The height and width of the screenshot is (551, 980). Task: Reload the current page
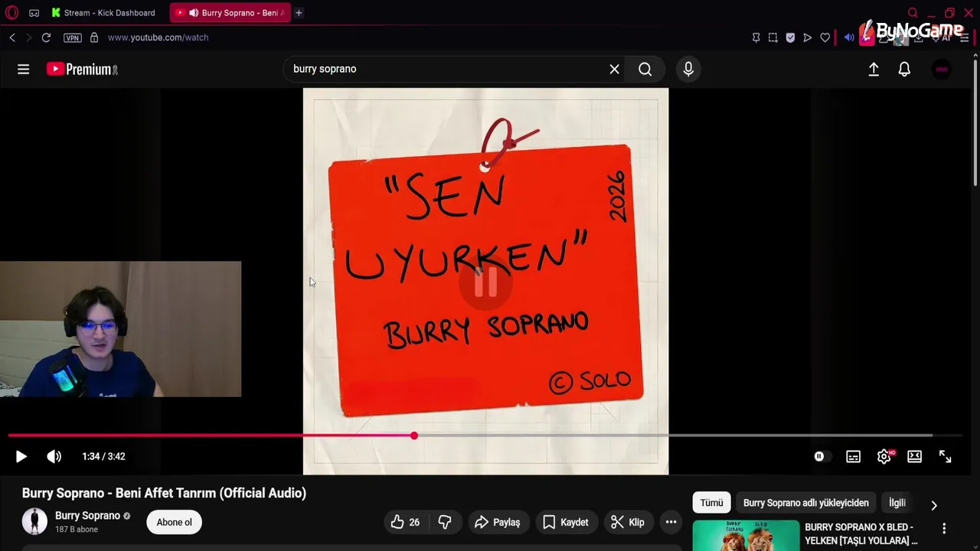point(46,37)
